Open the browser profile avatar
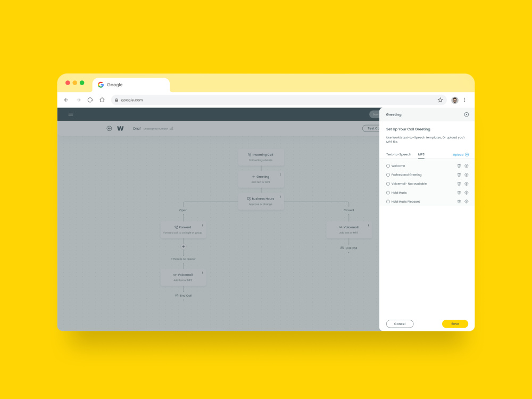532x399 pixels. point(455,100)
